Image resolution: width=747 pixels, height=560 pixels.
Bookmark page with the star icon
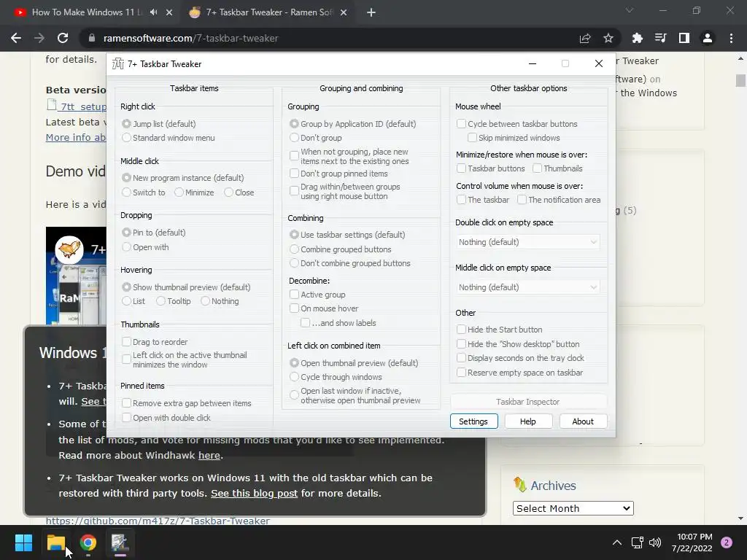tap(608, 38)
